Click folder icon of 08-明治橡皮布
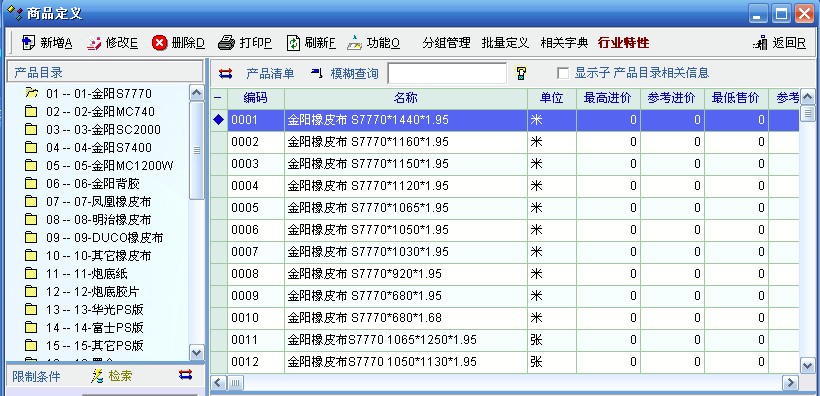This screenshot has height=396, width=820. click(x=31, y=219)
